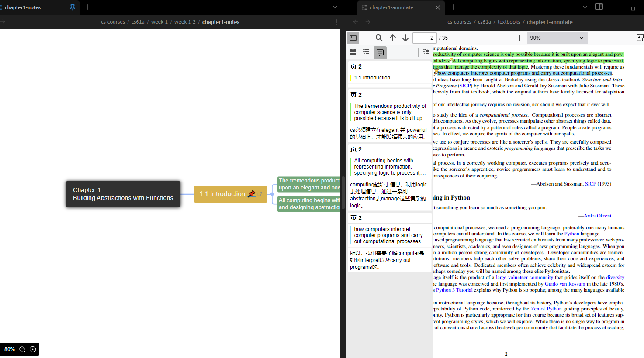Open the Python 3 Tutorial link
The width and height of the screenshot is (644, 358).
(x=454, y=290)
